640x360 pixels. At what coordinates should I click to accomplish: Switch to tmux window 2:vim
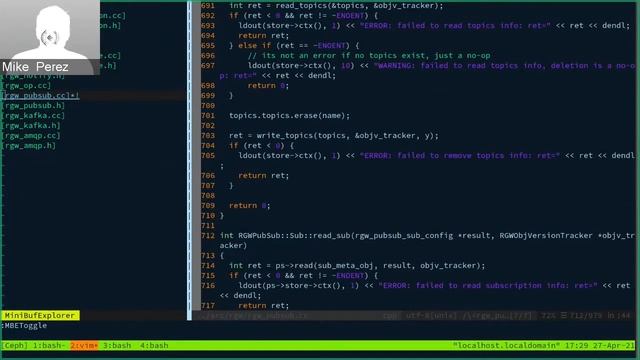[x=84, y=345]
